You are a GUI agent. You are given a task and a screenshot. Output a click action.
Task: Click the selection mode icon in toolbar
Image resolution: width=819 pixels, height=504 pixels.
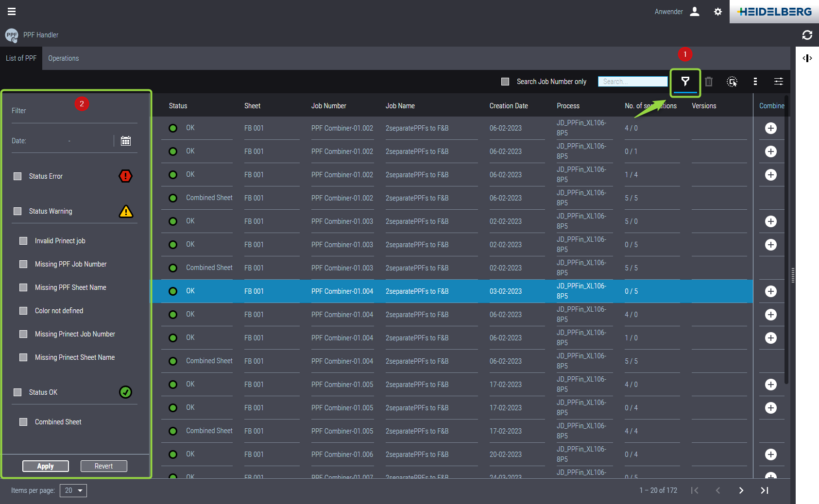[x=732, y=82]
